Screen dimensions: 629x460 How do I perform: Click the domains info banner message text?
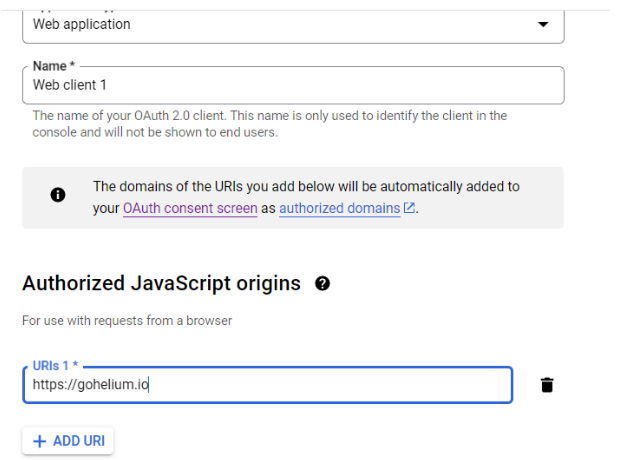tap(306, 197)
